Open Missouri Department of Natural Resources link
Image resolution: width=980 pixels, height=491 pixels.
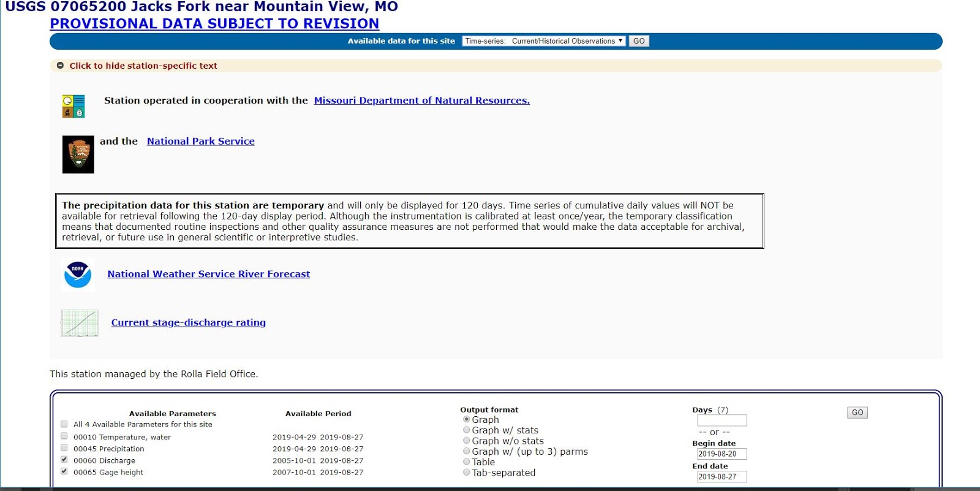click(422, 101)
